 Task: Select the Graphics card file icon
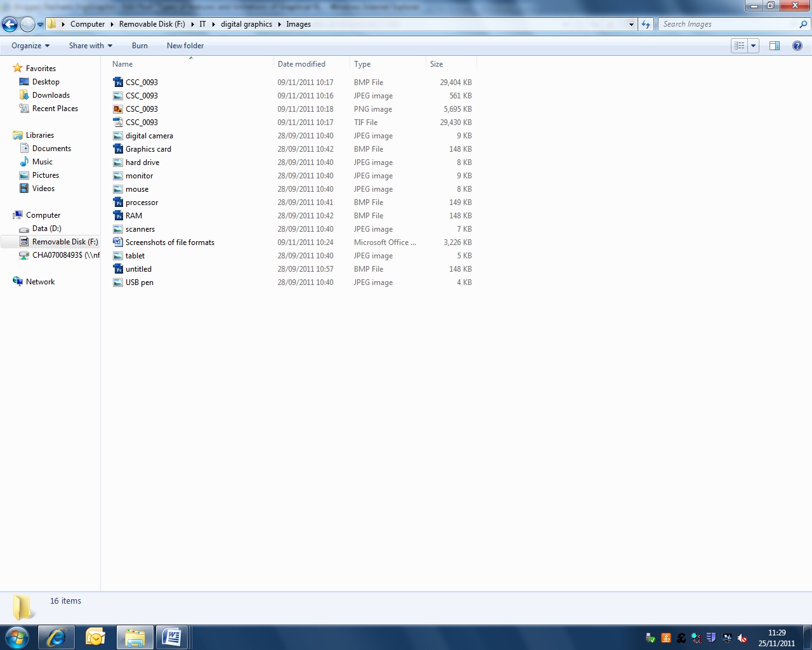(x=118, y=149)
